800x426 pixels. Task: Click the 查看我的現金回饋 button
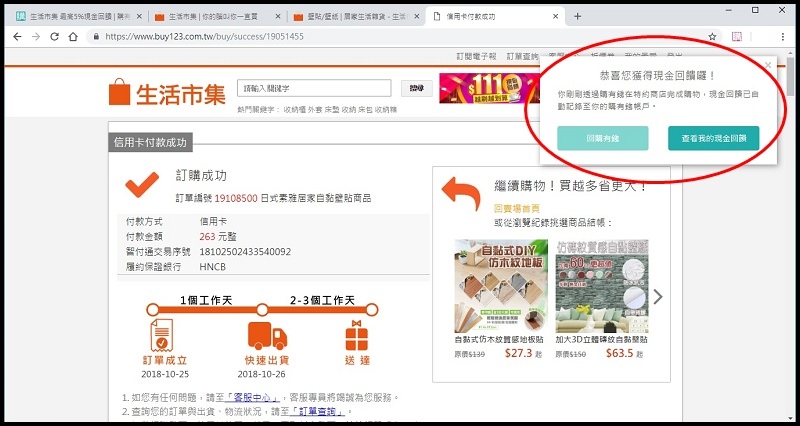point(713,138)
